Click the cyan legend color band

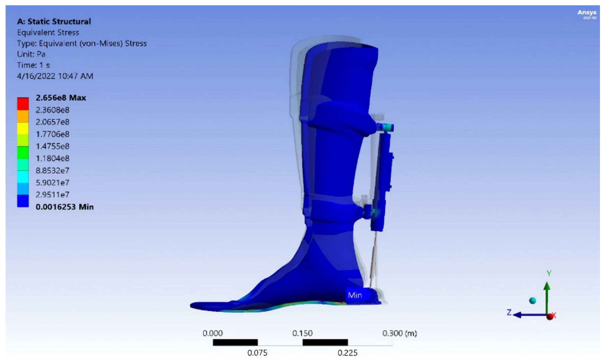[23, 176]
